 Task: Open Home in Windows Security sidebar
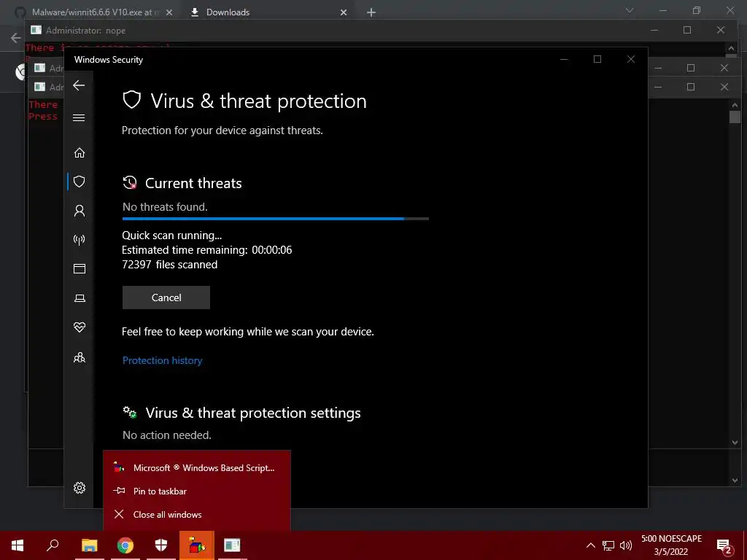point(79,152)
